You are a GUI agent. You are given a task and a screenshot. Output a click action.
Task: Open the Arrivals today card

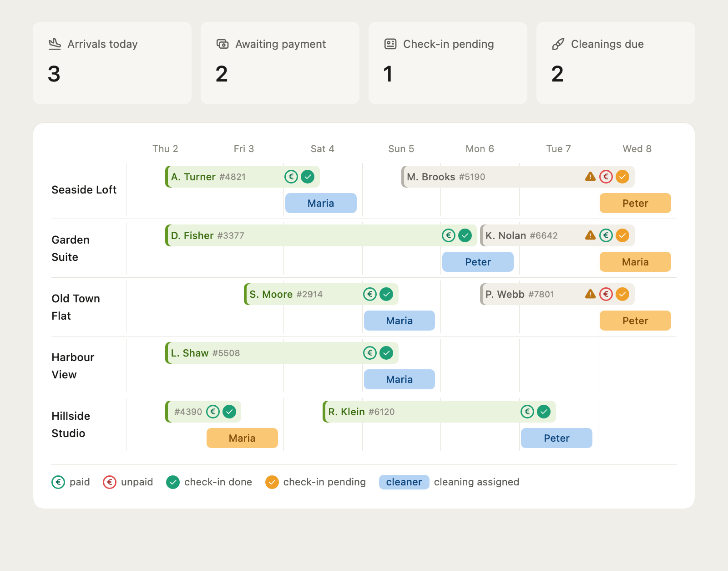pyautogui.click(x=112, y=63)
